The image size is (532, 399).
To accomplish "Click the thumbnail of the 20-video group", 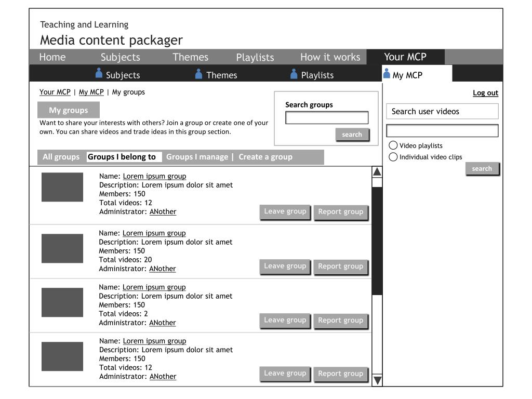I will [62, 248].
